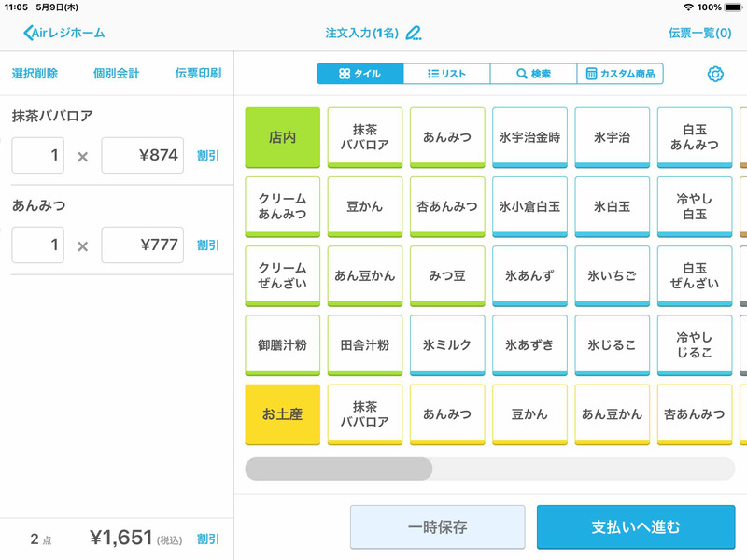Select the お土産 category tile
747x560 pixels.
click(x=282, y=413)
